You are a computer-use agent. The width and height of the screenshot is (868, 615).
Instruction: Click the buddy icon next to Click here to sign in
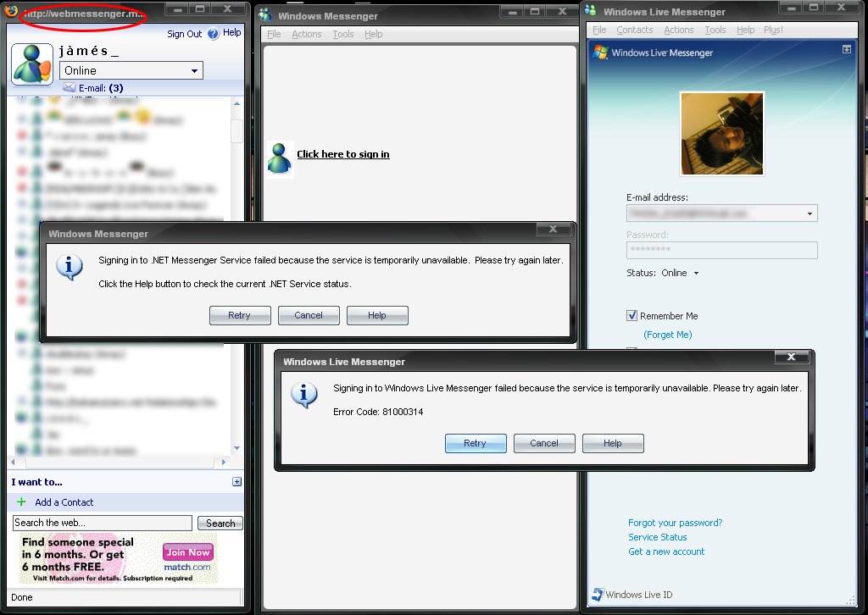click(280, 158)
